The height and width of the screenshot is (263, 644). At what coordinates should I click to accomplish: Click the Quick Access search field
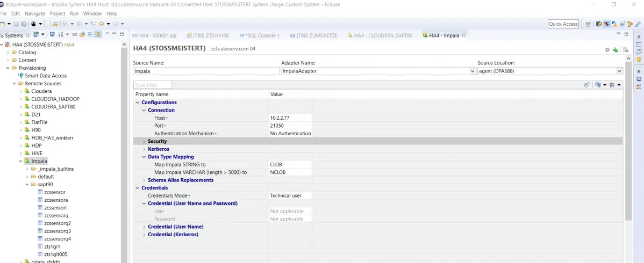(563, 24)
